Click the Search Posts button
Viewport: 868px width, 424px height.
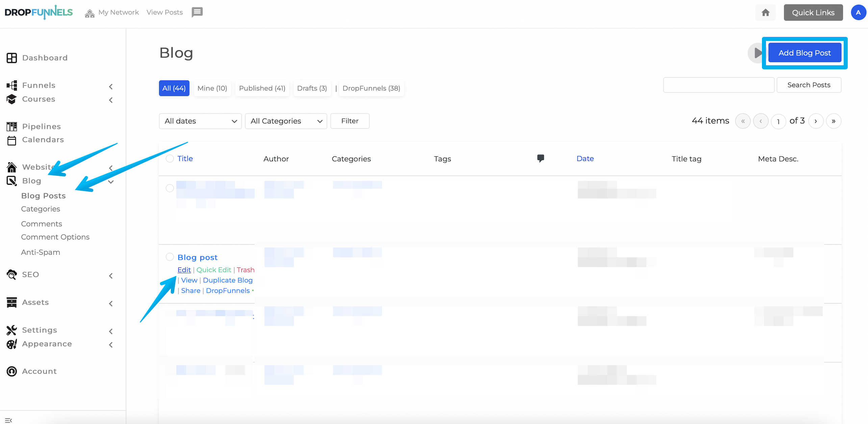coord(809,85)
